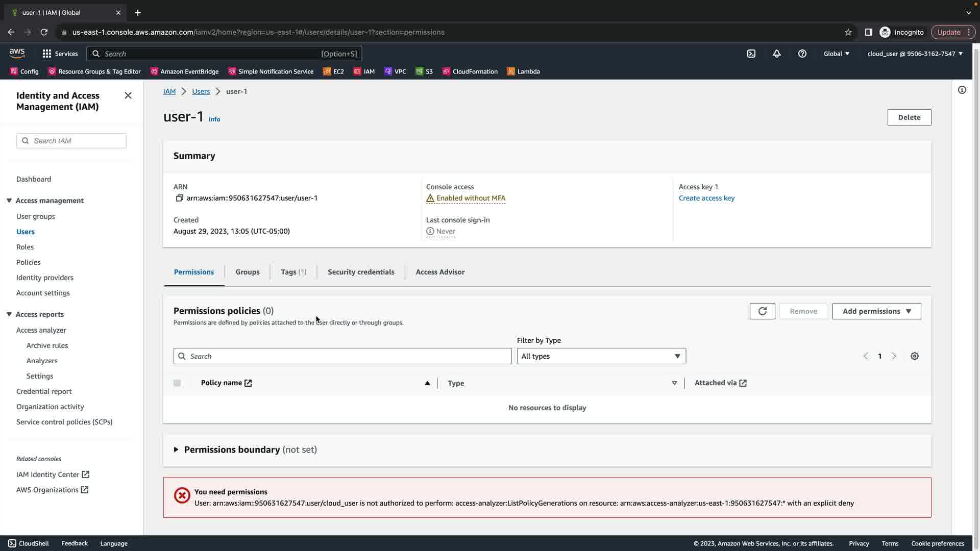Click the Create access key link
980x551 pixels.
tap(706, 198)
